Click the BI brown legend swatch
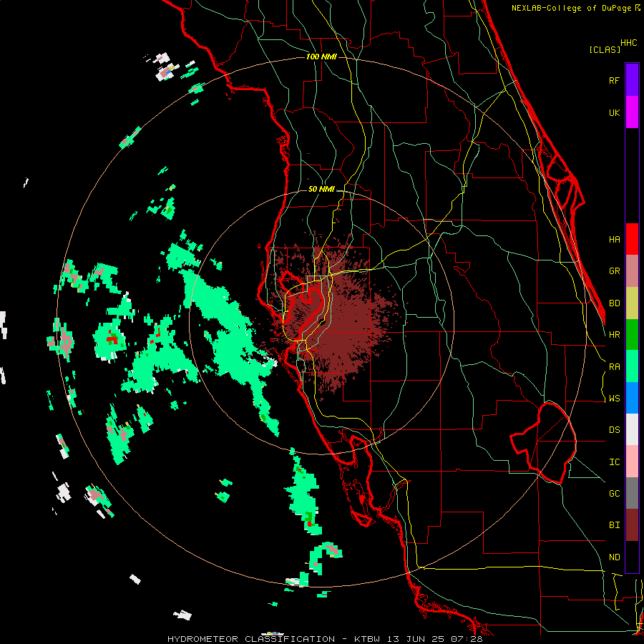644x644 pixels. [x=632, y=525]
